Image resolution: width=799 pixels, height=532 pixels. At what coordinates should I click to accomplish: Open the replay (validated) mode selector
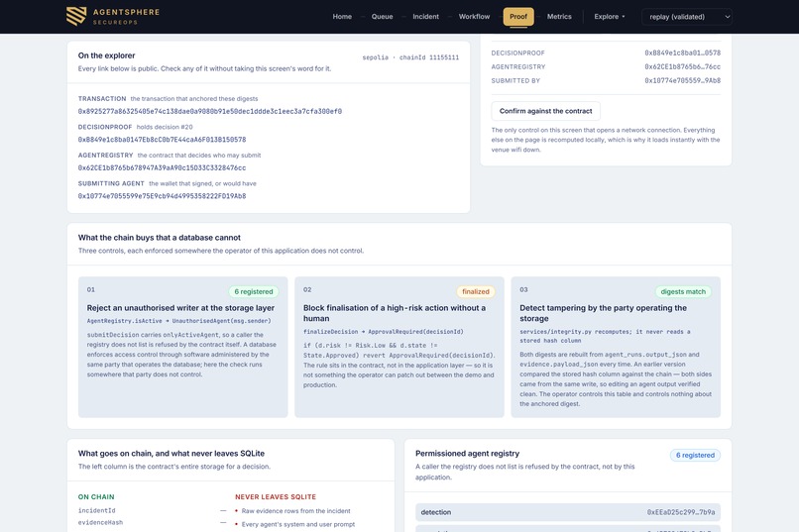point(687,17)
